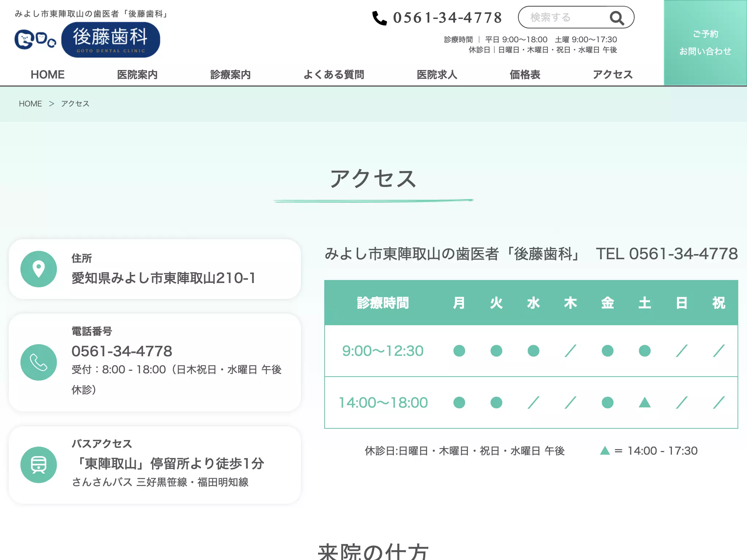Click the tooth mascot logo icon
Image resolution: width=747 pixels, height=560 pixels.
(x=35, y=39)
